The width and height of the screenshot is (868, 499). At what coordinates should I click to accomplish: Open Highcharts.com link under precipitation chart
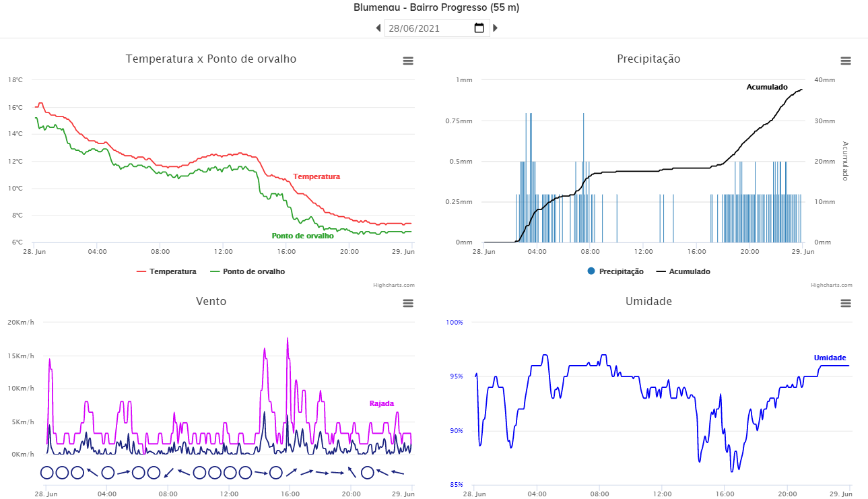coord(832,286)
